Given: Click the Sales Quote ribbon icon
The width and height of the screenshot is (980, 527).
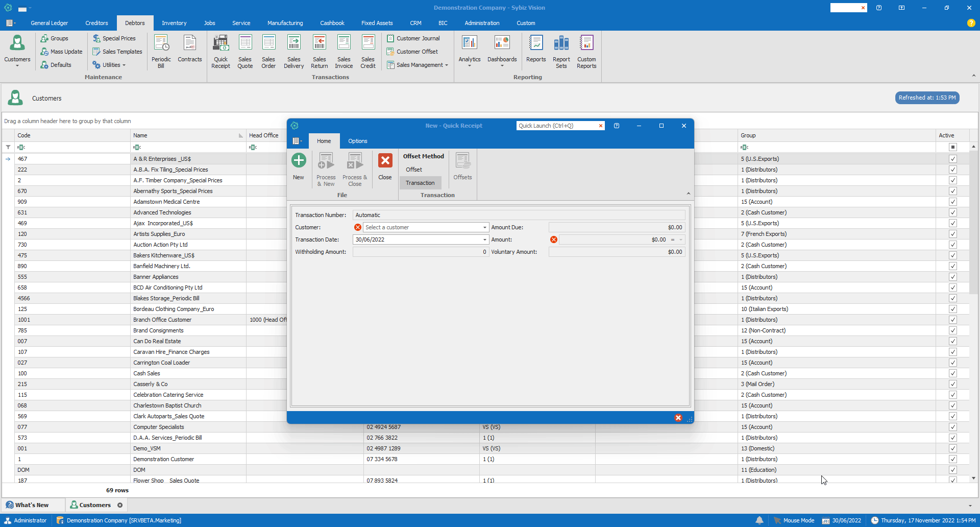Looking at the screenshot, I should pyautogui.click(x=245, y=51).
